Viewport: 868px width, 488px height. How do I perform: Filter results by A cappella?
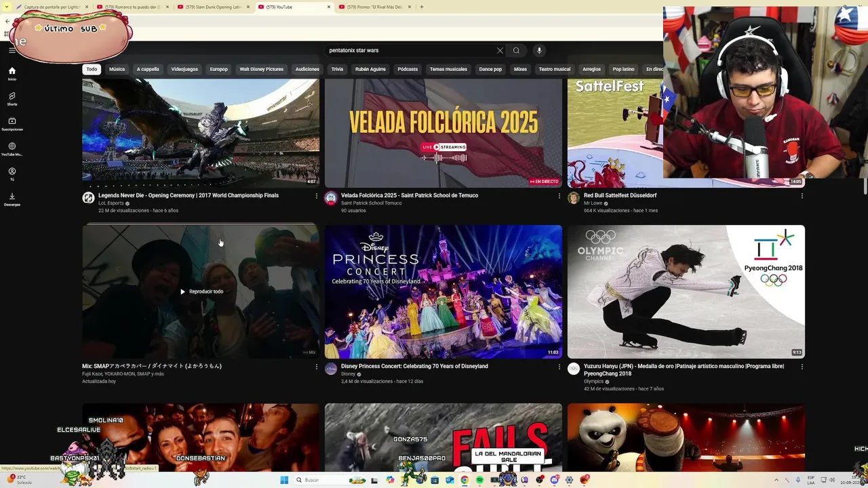click(x=148, y=69)
